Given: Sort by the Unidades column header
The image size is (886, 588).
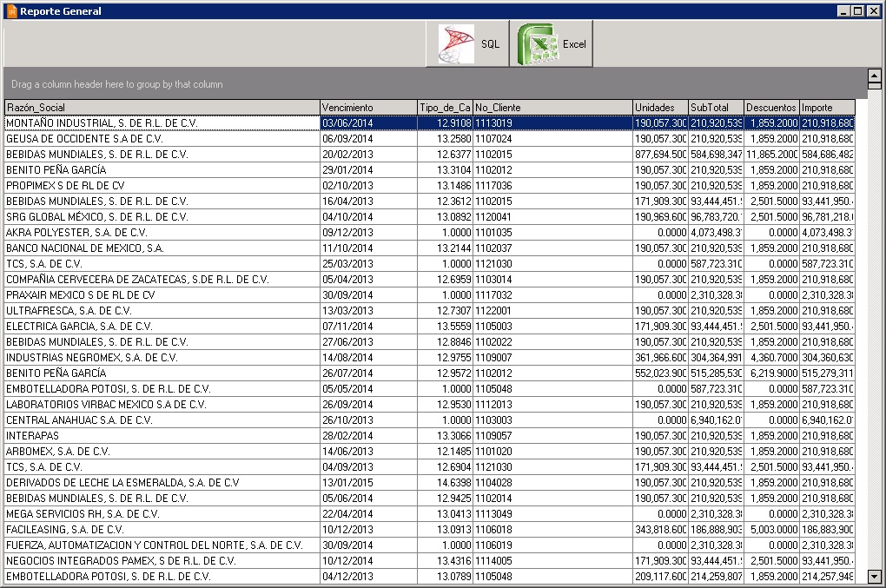Looking at the screenshot, I should click(x=660, y=108).
